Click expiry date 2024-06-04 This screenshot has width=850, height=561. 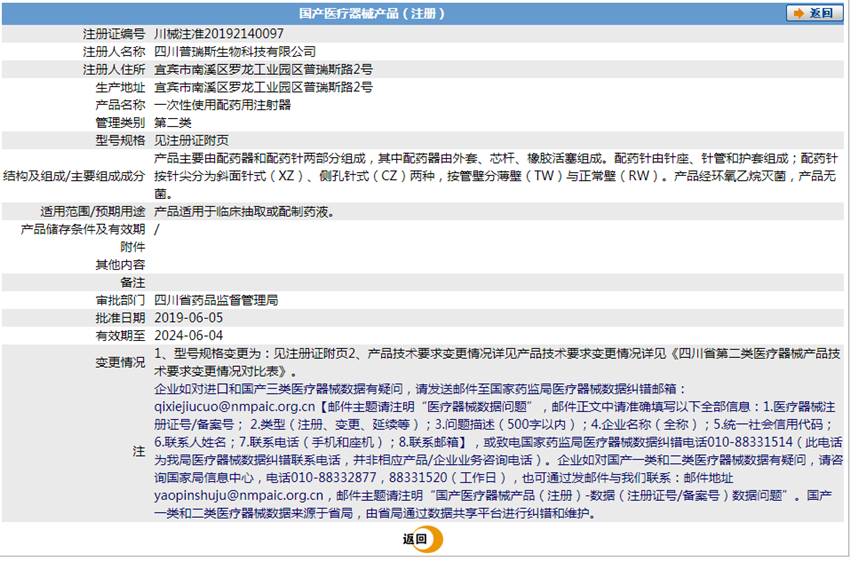point(188,336)
